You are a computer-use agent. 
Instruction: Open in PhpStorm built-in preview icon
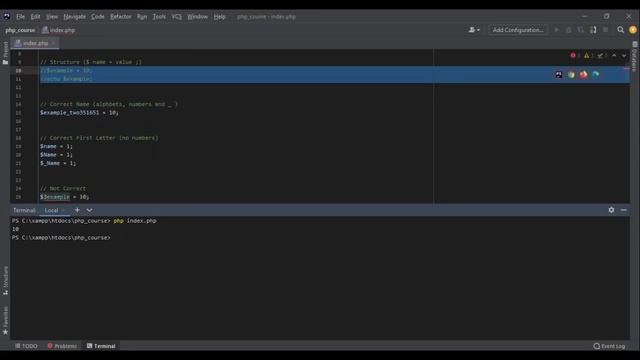[559, 74]
